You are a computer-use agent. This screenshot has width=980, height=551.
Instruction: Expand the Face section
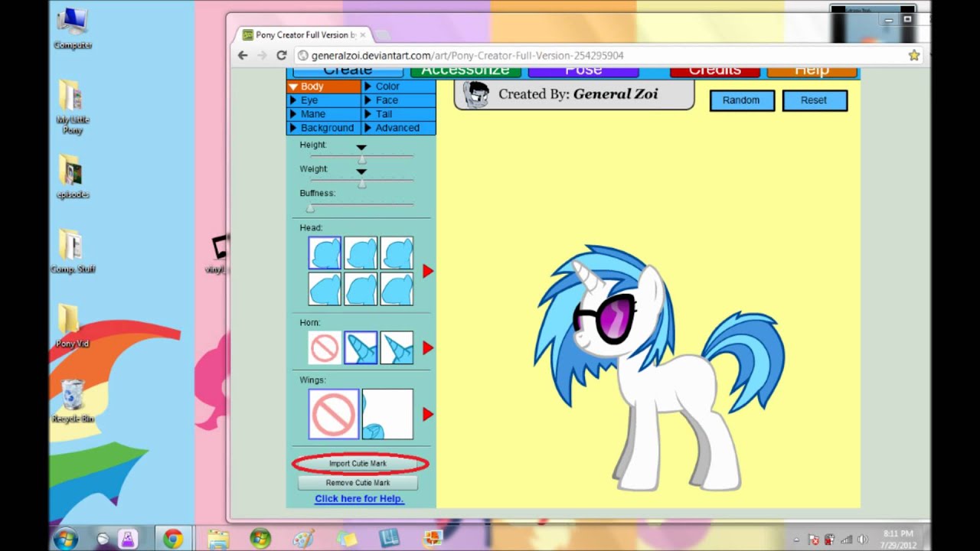[398, 100]
